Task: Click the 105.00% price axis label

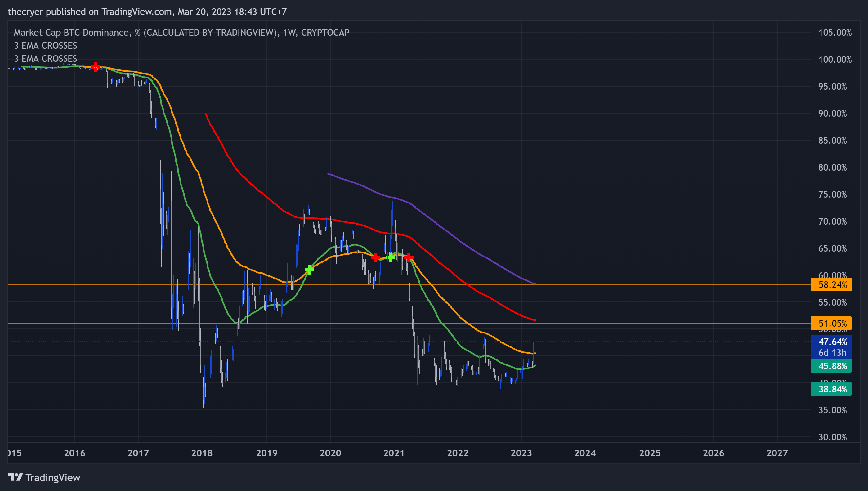Action: tap(834, 33)
